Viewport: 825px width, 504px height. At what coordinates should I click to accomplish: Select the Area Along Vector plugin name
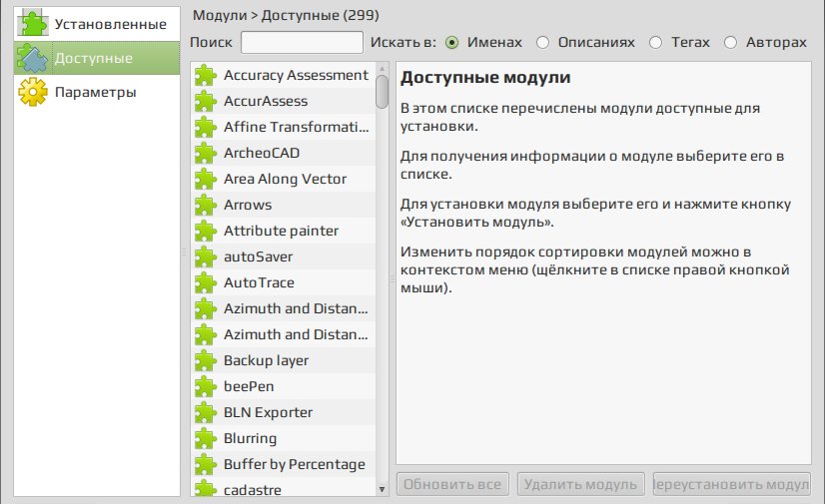coord(286,179)
